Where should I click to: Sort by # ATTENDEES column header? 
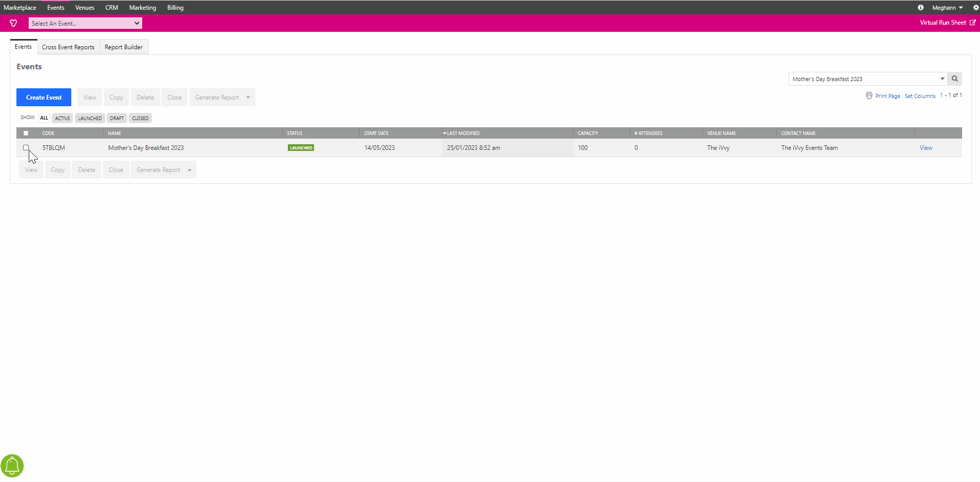[649, 133]
